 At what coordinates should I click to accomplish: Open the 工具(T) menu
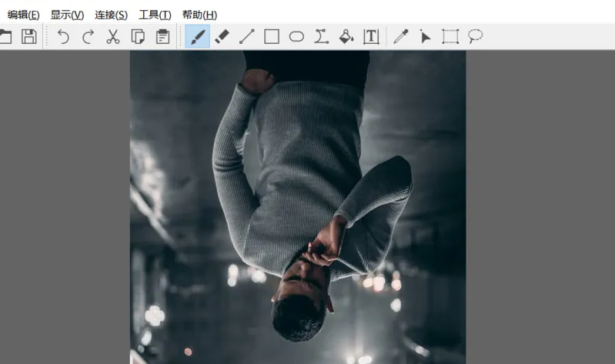[155, 15]
